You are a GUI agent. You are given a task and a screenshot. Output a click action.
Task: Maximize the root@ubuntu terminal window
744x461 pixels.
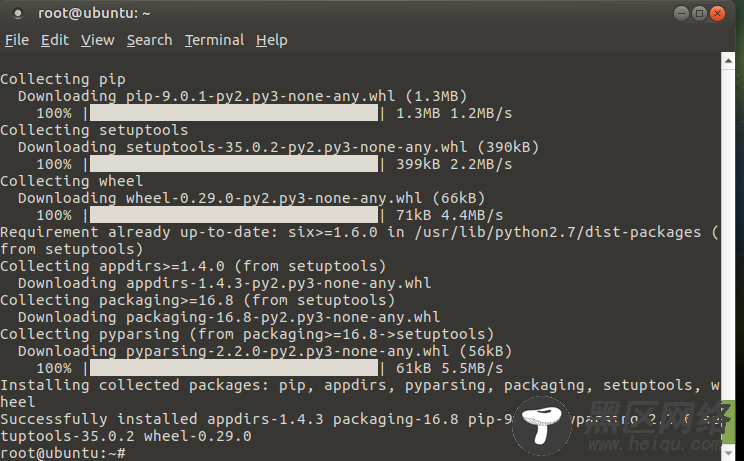coord(699,13)
